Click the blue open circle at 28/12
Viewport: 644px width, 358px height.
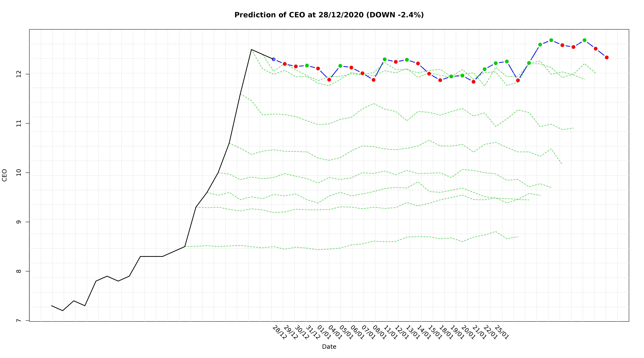[273, 59]
